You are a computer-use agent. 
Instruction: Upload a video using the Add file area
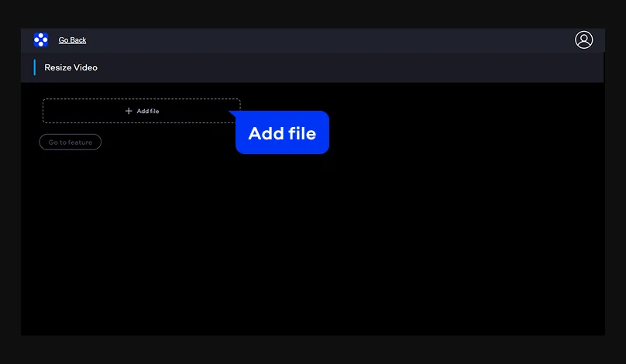[142, 111]
